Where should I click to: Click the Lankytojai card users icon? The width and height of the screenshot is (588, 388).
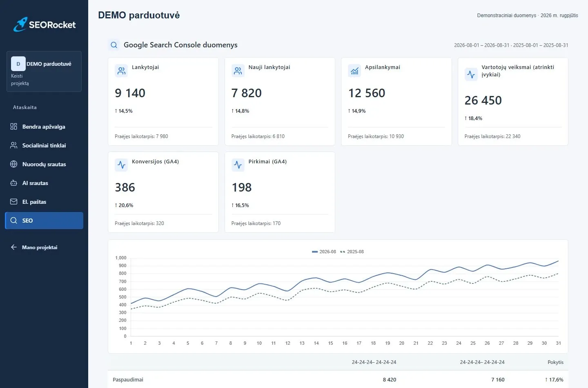click(121, 71)
